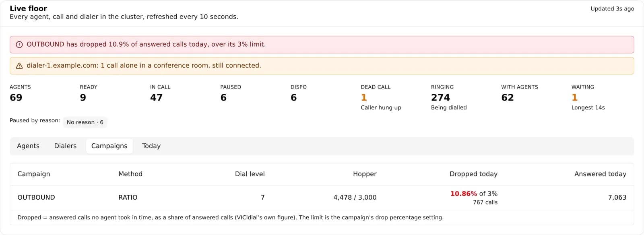Click the 'Caller hung up' caption
The width and height of the screenshot is (644, 235).
(x=381, y=107)
